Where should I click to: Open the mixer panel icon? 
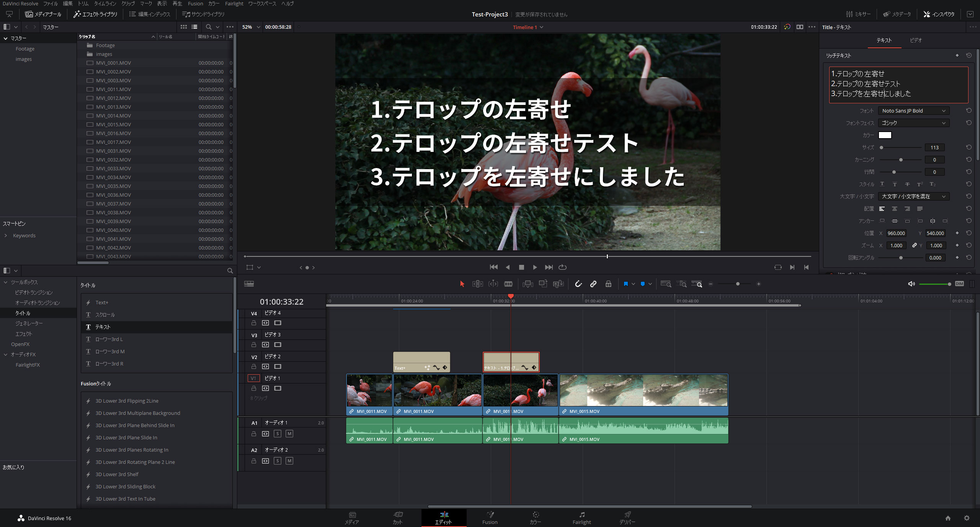pyautogui.click(x=857, y=14)
